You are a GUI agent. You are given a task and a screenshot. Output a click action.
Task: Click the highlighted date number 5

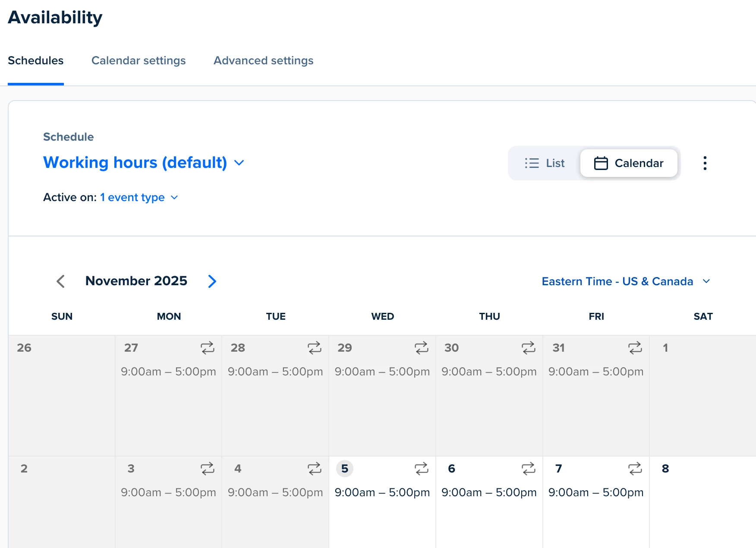(x=345, y=469)
